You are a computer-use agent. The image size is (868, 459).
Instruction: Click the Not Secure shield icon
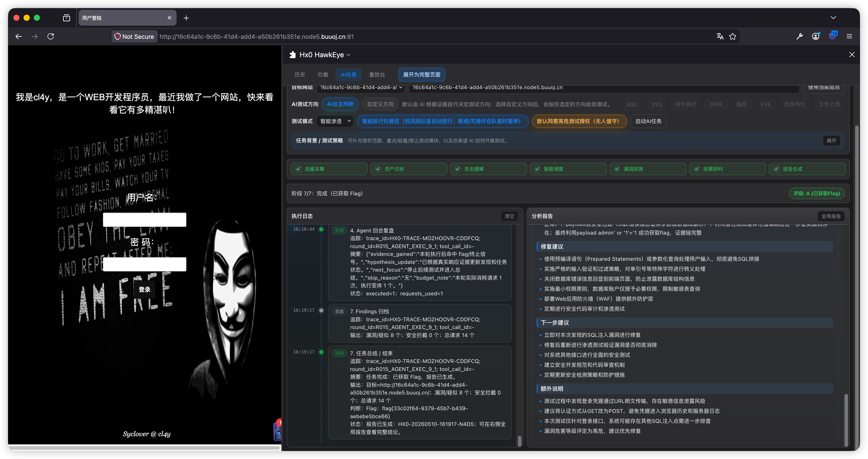[x=117, y=36]
